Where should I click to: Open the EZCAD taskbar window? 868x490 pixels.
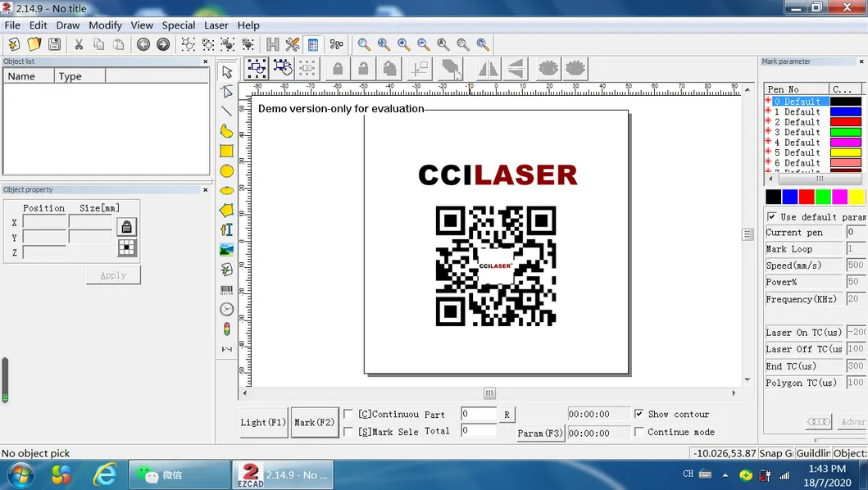point(283,474)
